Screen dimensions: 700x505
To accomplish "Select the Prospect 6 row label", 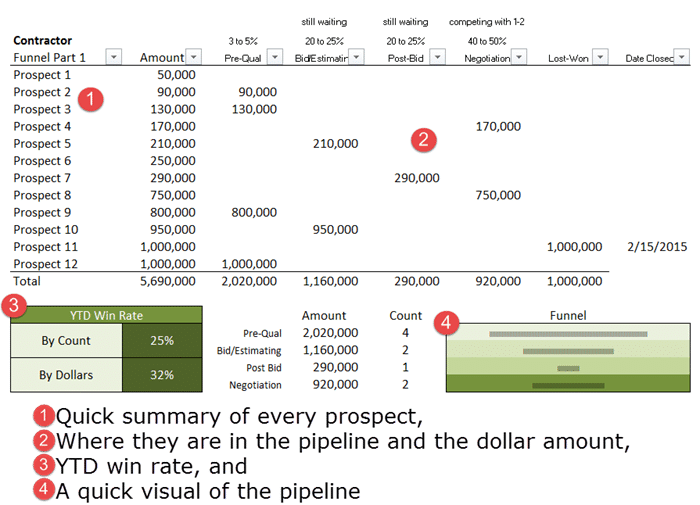I will (42, 161).
